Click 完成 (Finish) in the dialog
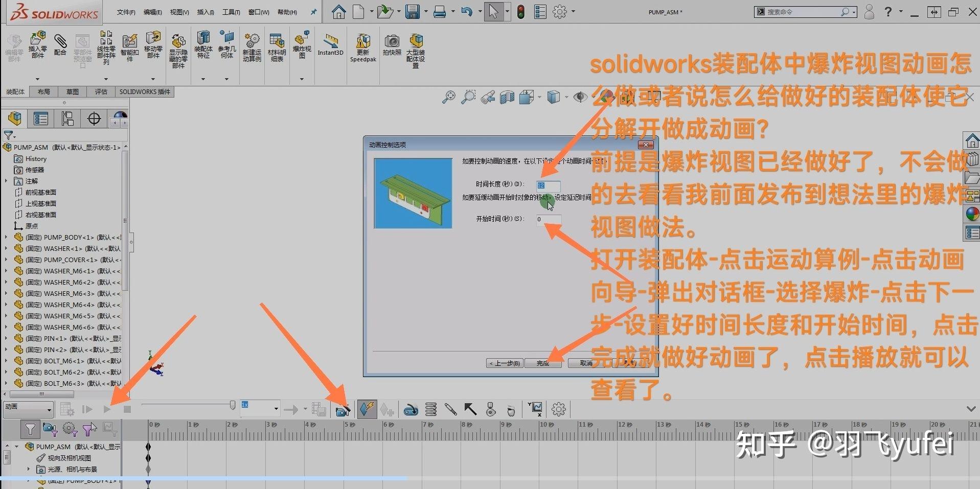Image resolution: width=980 pixels, height=489 pixels. [542, 363]
